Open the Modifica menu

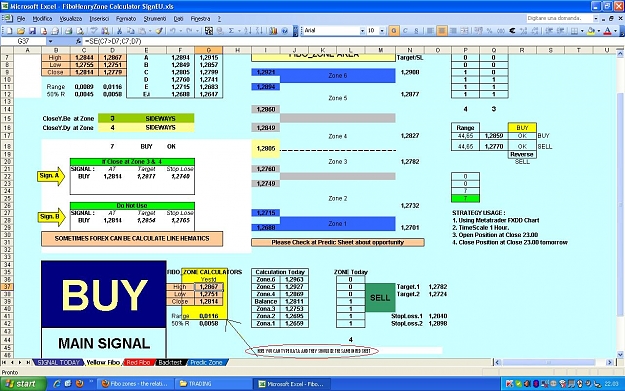pyautogui.click(x=42, y=19)
